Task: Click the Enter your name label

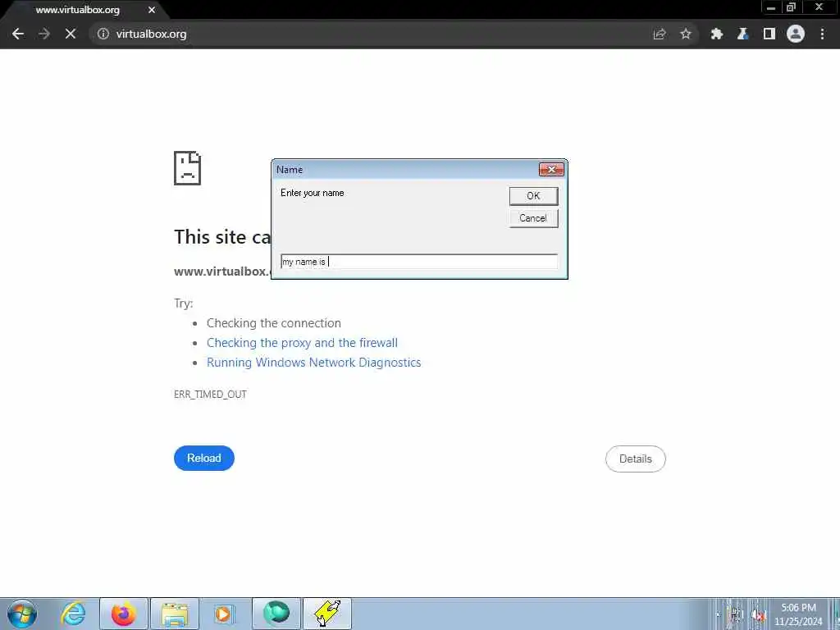Action: tap(313, 193)
